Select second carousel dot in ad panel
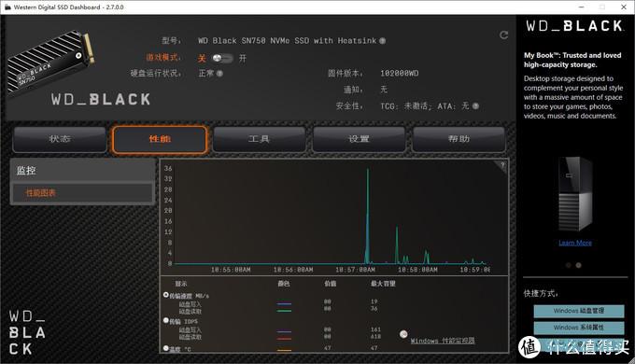The width and height of the screenshot is (635, 364). (579, 265)
